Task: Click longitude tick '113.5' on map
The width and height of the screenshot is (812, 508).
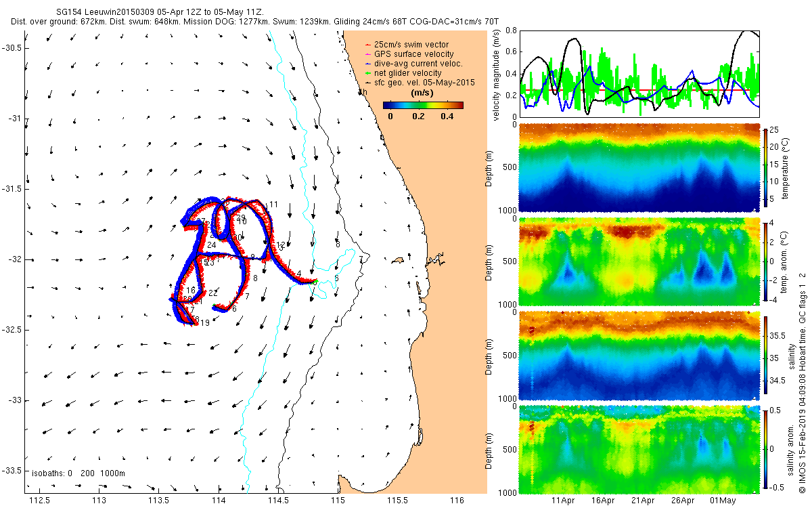Action: 159,500
